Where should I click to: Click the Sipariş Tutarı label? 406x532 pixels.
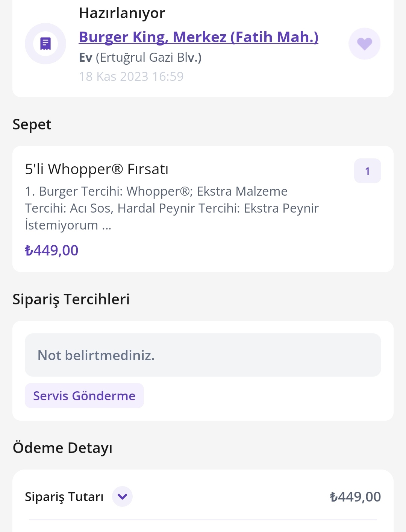(x=64, y=497)
